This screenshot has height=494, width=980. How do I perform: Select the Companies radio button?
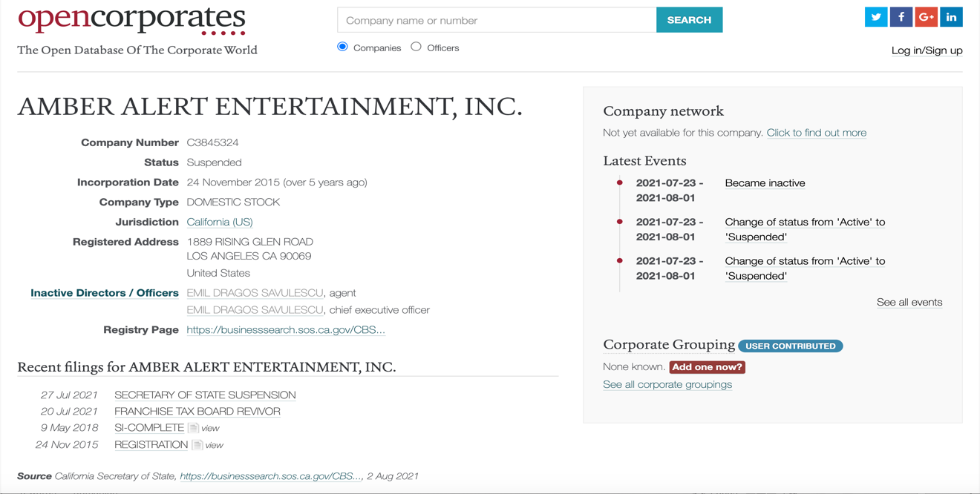(x=342, y=47)
